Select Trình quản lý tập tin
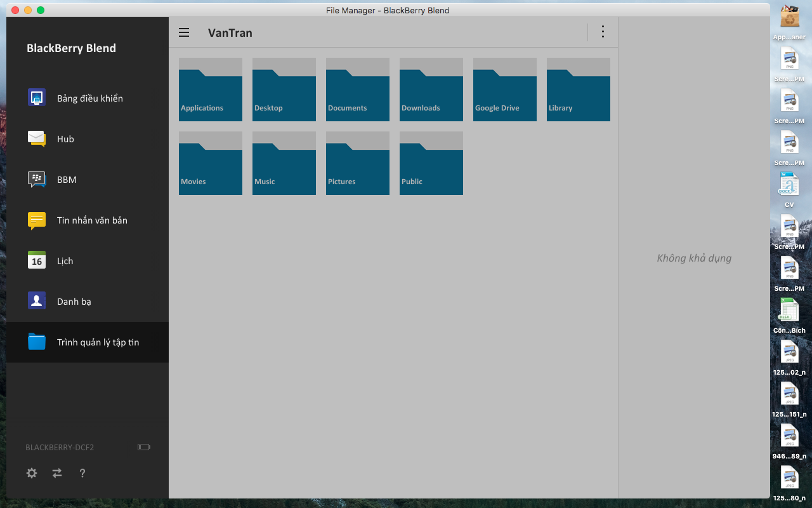The width and height of the screenshot is (812, 508). [x=88, y=342]
